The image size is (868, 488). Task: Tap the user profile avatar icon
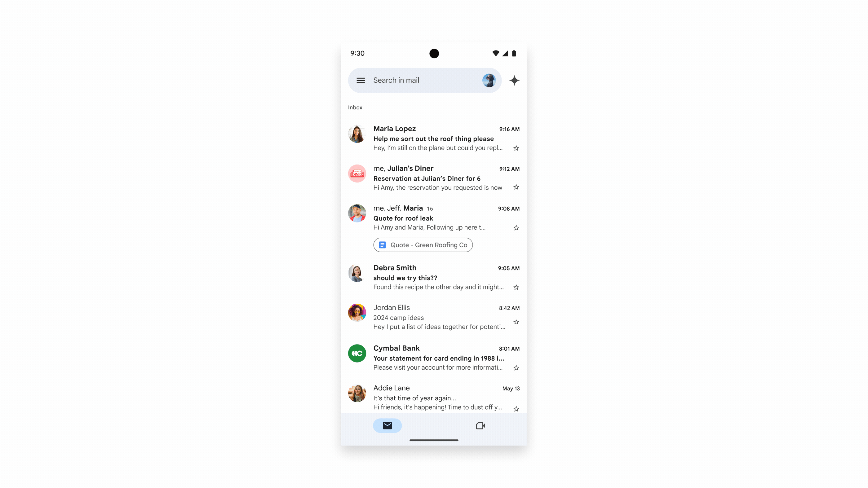point(489,80)
